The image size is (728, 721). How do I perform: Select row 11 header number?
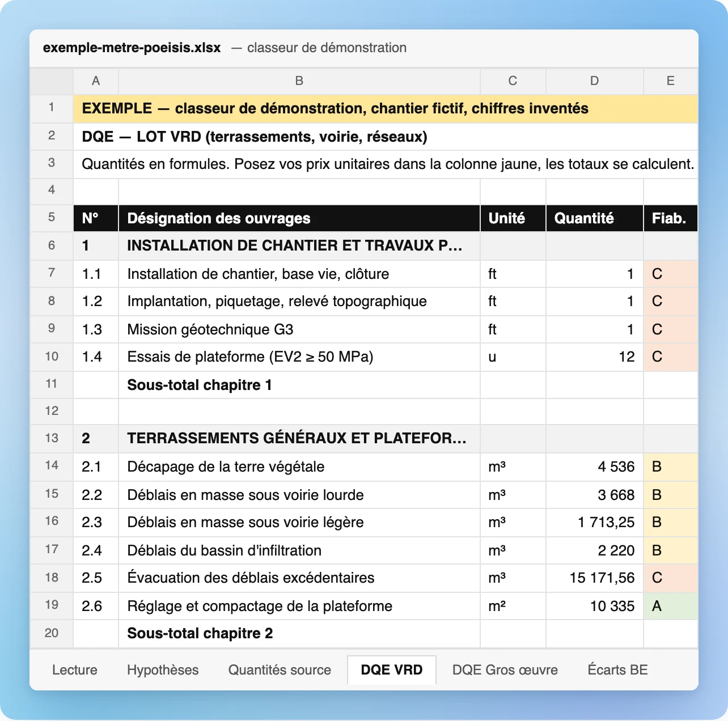[52, 384]
